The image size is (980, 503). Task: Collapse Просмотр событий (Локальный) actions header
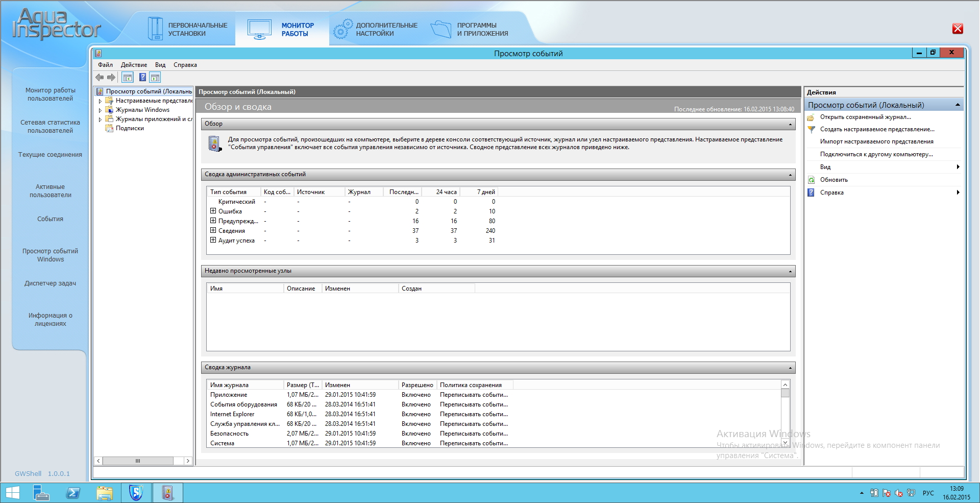click(x=958, y=105)
